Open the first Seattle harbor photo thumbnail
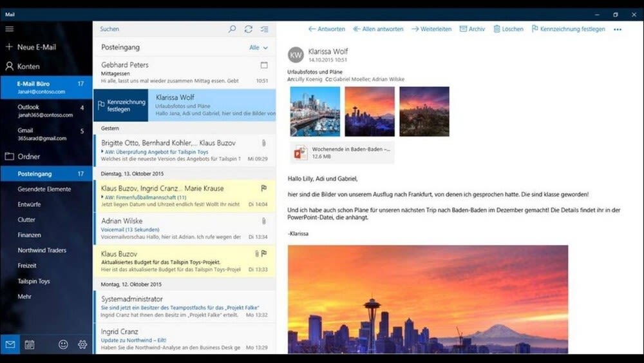 click(x=315, y=112)
